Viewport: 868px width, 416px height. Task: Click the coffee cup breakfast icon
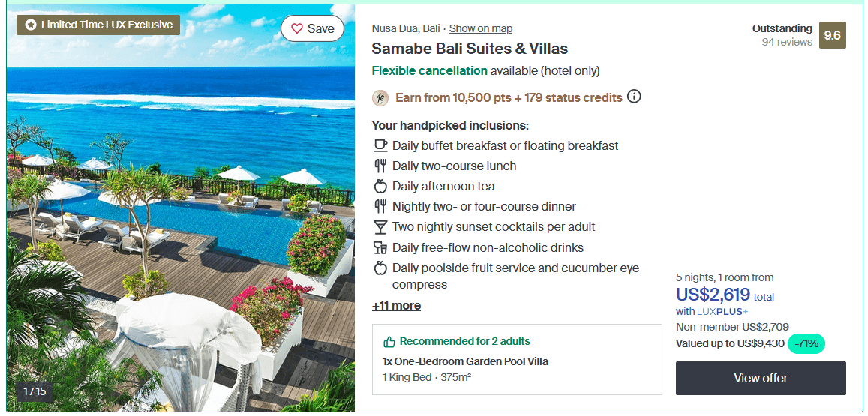pos(380,145)
